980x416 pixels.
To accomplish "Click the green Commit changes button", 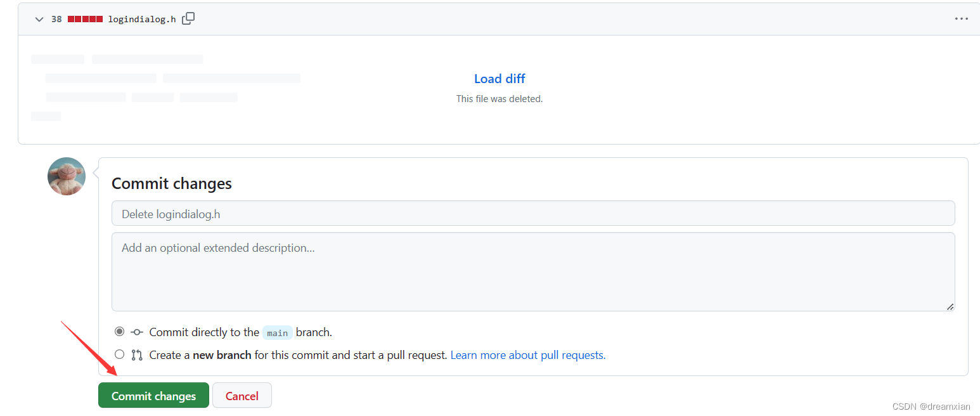I will point(153,395).
